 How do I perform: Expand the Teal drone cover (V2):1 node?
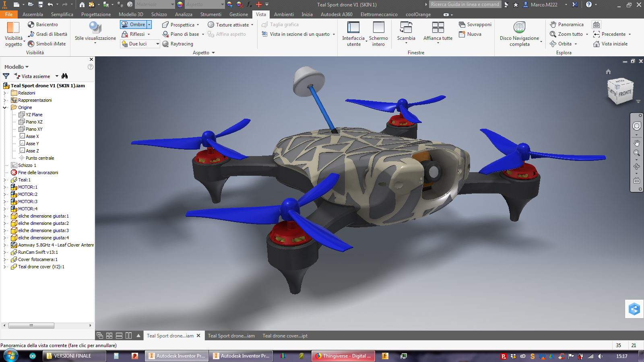(x=5, y=267)
